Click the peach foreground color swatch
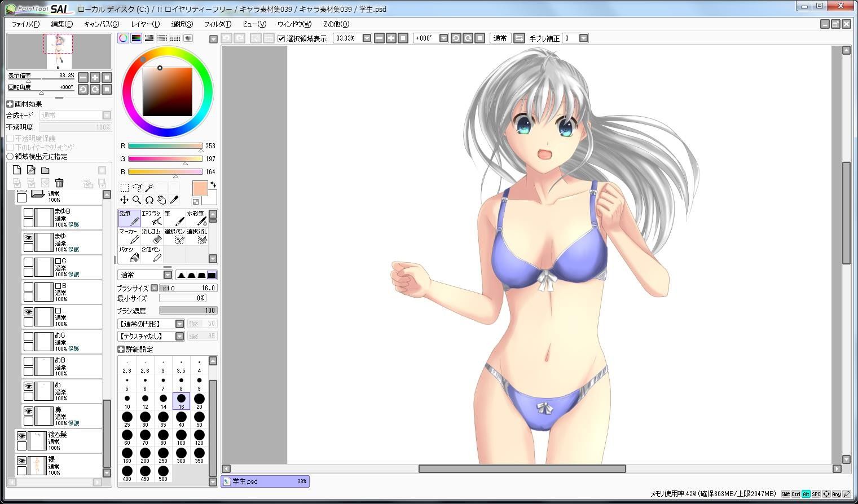This screenshot has height=504, width=858. click(200, 188)
